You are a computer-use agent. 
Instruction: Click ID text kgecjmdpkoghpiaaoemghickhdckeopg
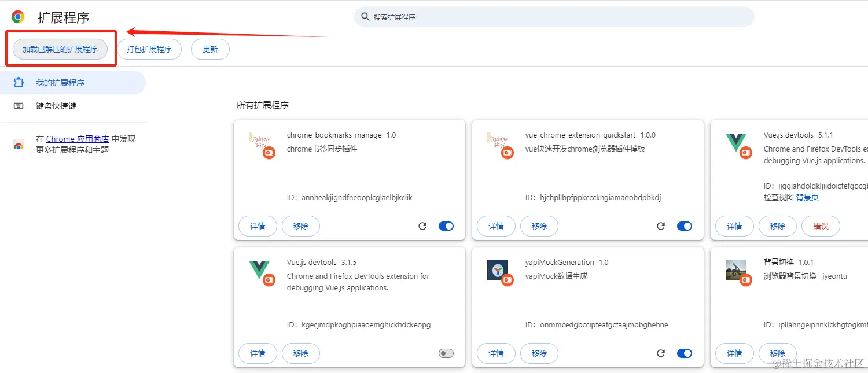tap(366, 325)
